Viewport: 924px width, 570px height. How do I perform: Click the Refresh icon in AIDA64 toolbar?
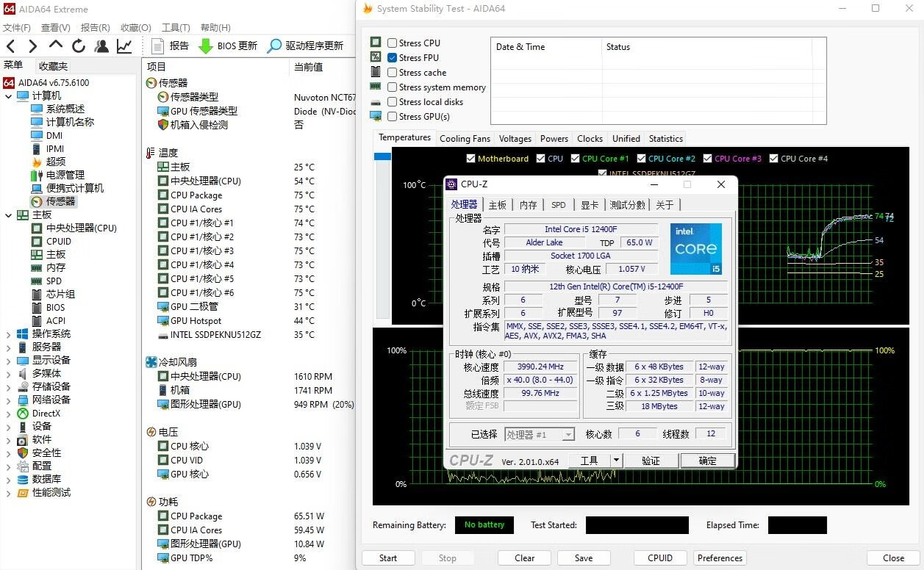tap(79, 46)
